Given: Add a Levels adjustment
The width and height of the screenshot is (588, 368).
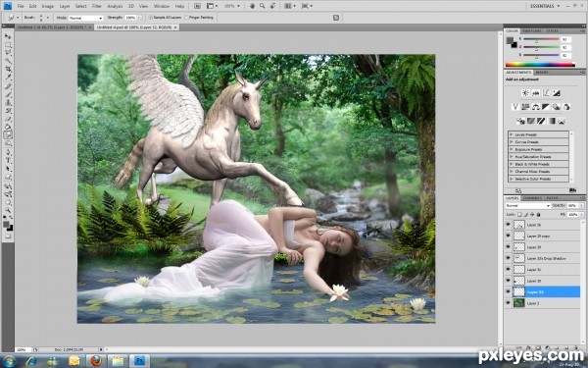Looking at the screenshot, I should pyautogui.click(x=535, y=93).
